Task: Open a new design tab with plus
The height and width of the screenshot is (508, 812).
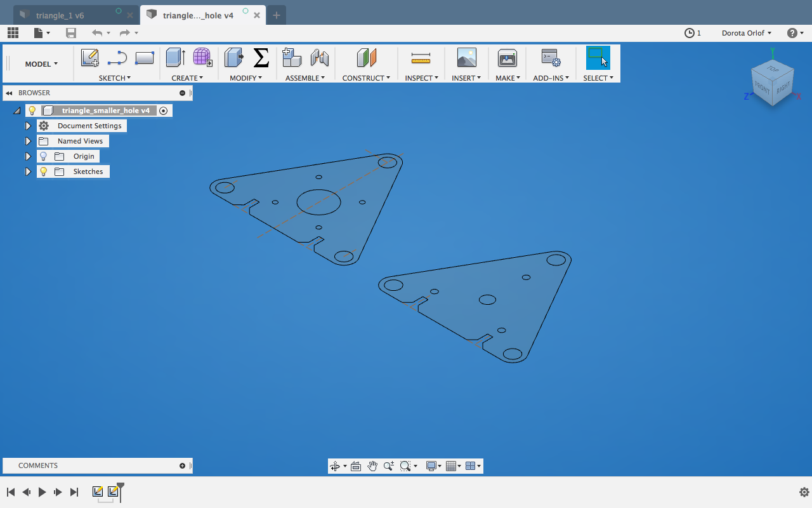Action: click(277, 15)
